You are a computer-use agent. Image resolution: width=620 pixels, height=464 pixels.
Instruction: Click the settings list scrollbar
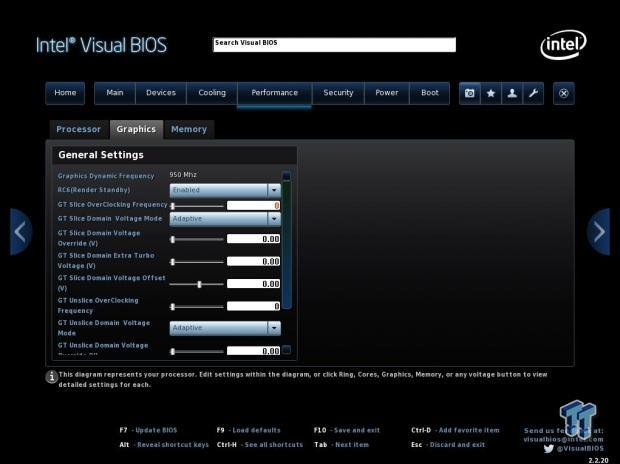click(x=287, y=244)
